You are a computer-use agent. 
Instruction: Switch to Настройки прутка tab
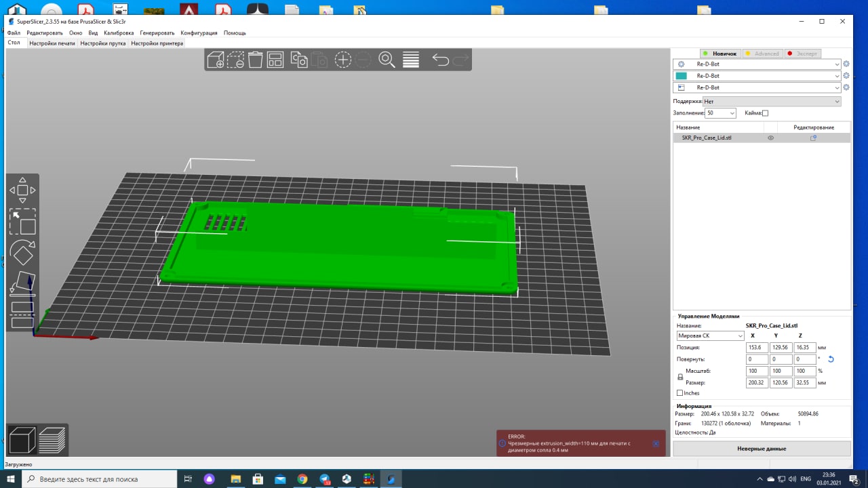[103, 43]
